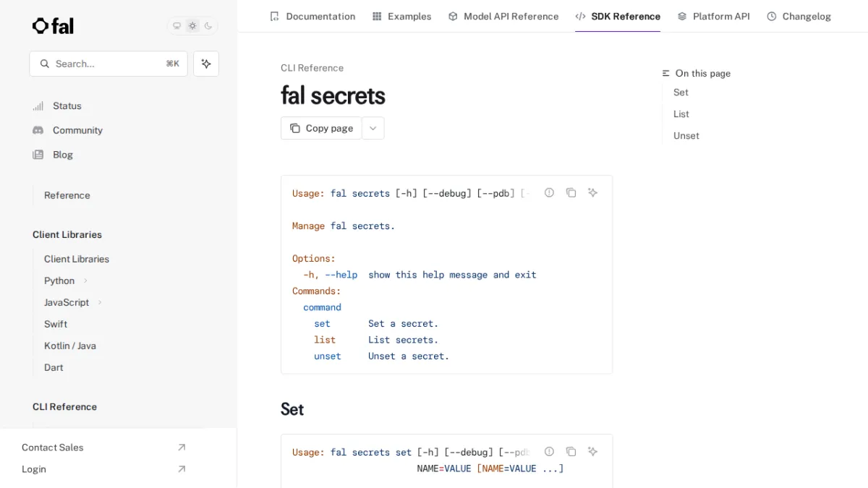Click the 'unset' command in code block
Screen dimensions: 868x488
(x=327, y=356)
